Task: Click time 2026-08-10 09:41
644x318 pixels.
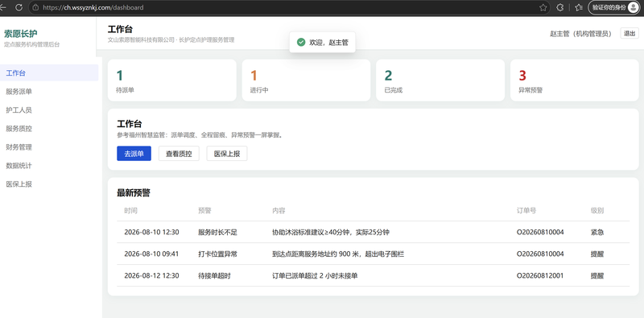Action: click(151, 254)
